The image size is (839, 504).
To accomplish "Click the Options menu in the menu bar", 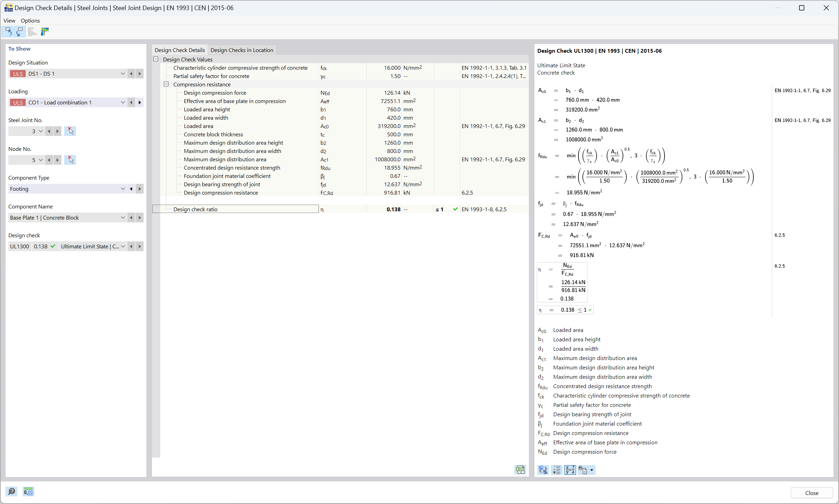I will point(29,20).
